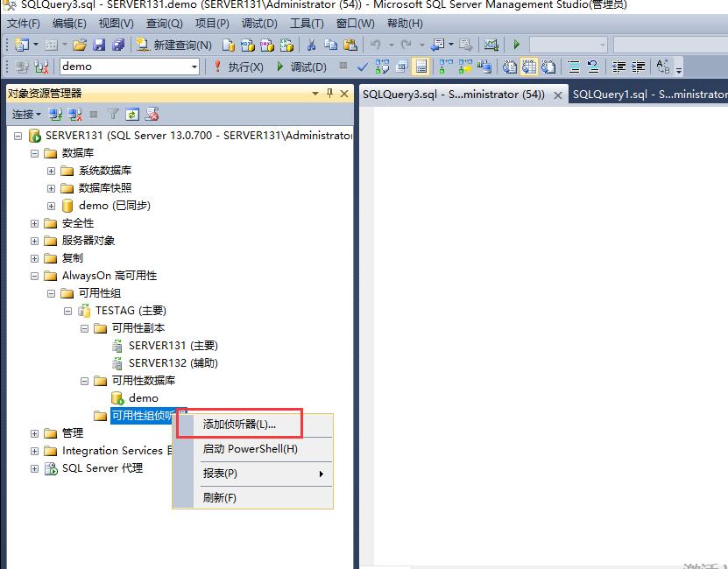
Task: Start an Analysis Services DMX query
Action: [x=267, y=45]
